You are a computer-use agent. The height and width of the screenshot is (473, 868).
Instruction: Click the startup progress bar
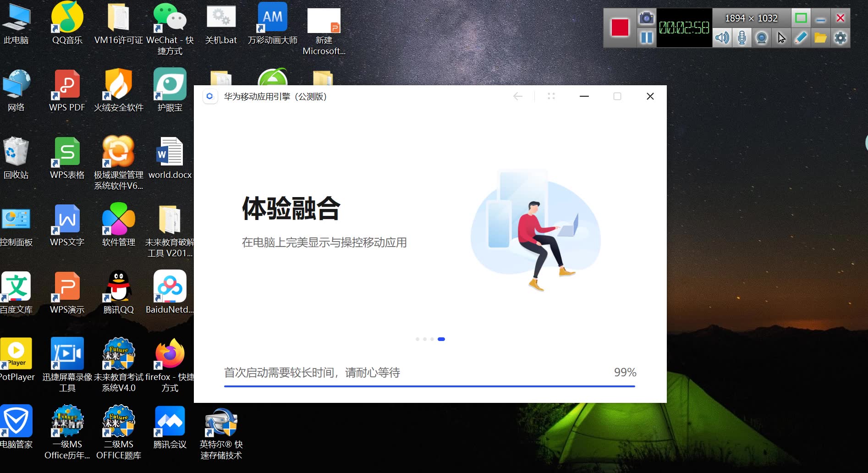tap(429, 386)
